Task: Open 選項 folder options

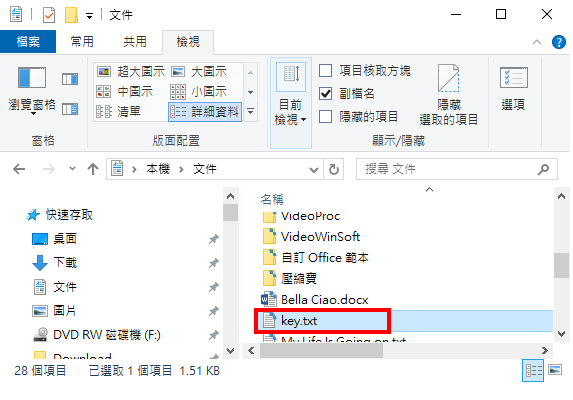Action: 513,89
